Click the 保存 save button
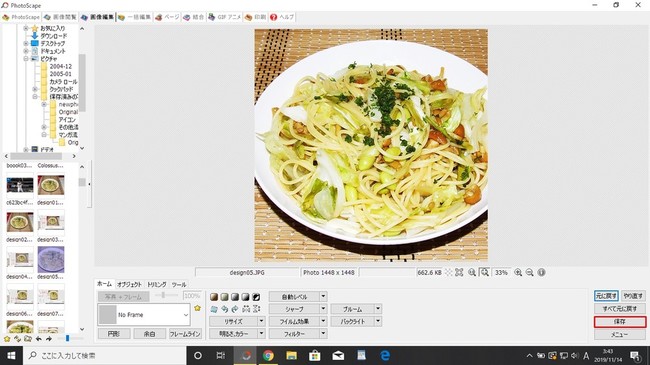650x365 pixels. coord(620,321)
